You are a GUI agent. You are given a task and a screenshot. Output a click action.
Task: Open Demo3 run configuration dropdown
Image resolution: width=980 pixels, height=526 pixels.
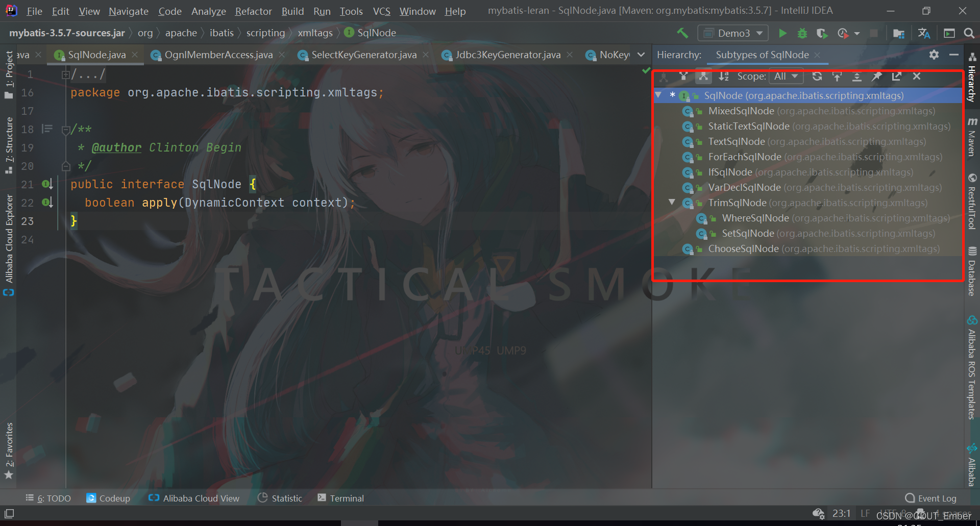coord(733,33)
